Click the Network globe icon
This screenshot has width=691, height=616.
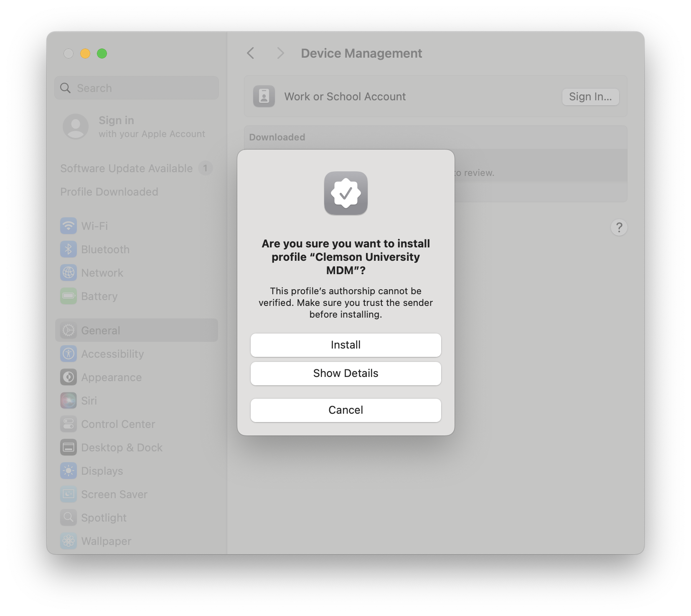coord(69,273)
